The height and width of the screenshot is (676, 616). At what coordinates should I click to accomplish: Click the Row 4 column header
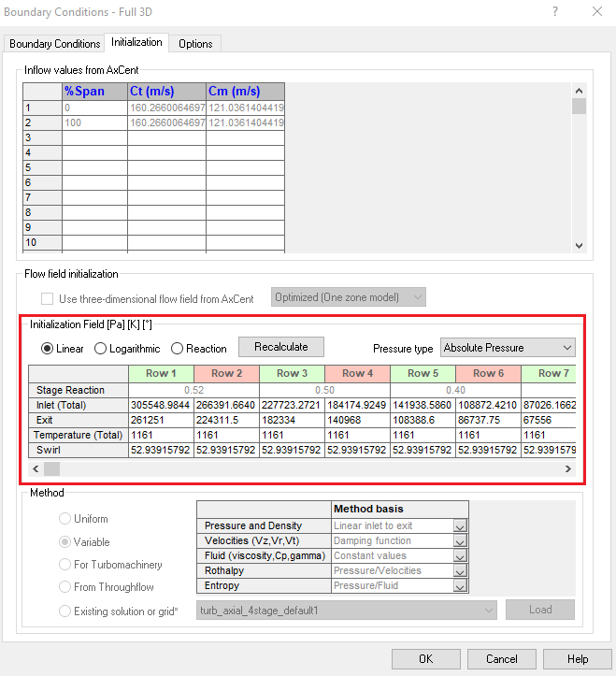click(x=358, y=373)
